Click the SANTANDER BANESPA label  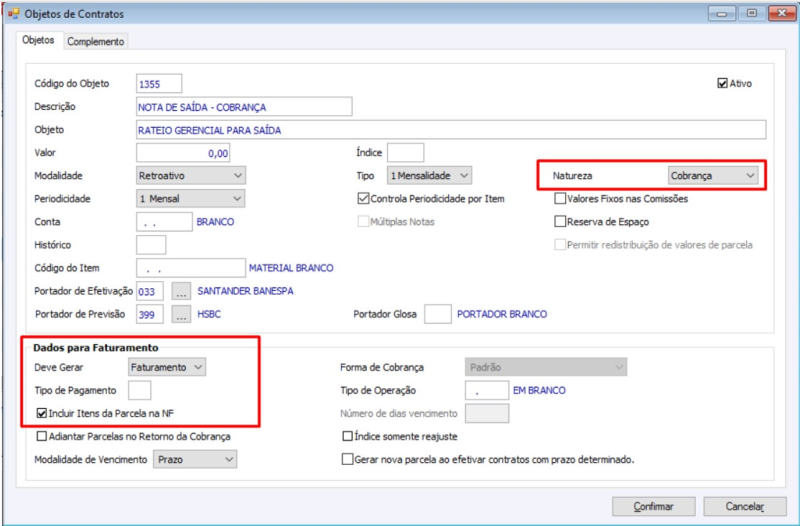tap(245, 291)
